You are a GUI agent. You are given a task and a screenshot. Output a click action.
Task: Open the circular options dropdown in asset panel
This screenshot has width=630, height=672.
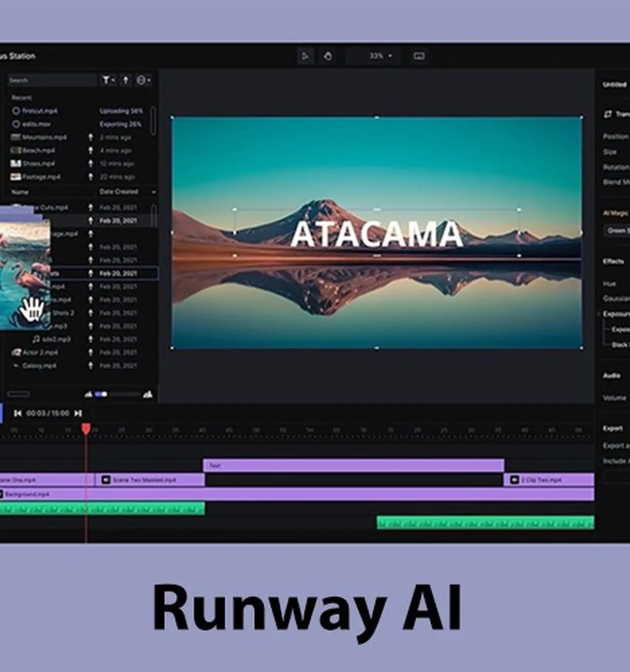click(x=143, y=80)
